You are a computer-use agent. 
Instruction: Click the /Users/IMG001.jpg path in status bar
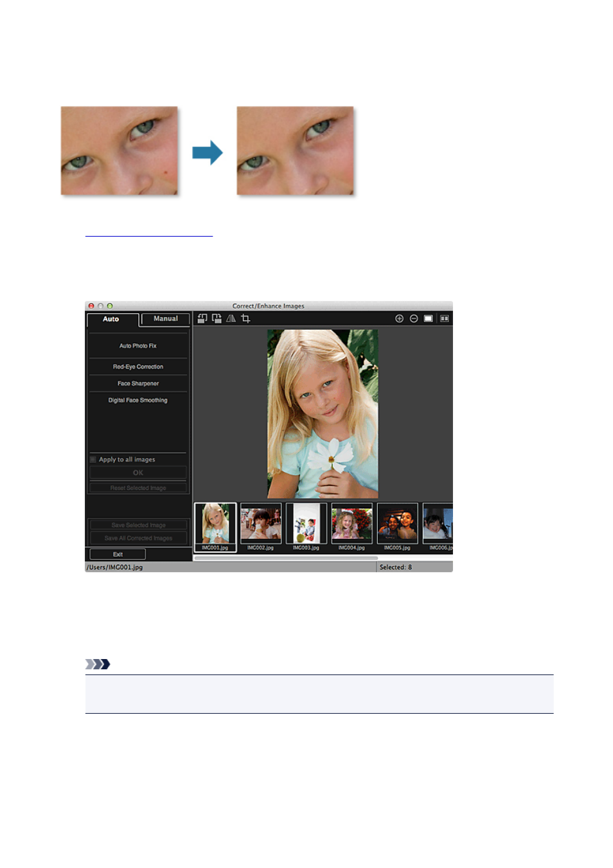point(115,567)
